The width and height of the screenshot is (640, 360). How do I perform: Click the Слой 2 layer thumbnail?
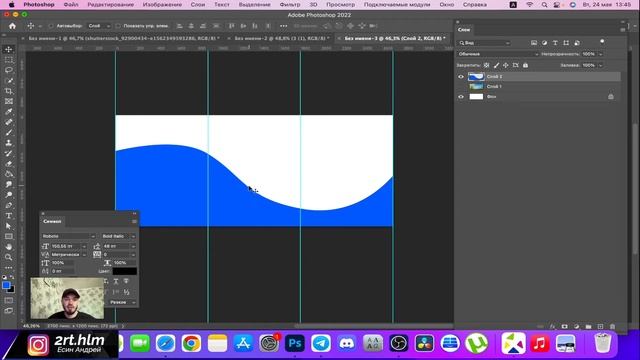pyautogui.click(x=476, y=77)
